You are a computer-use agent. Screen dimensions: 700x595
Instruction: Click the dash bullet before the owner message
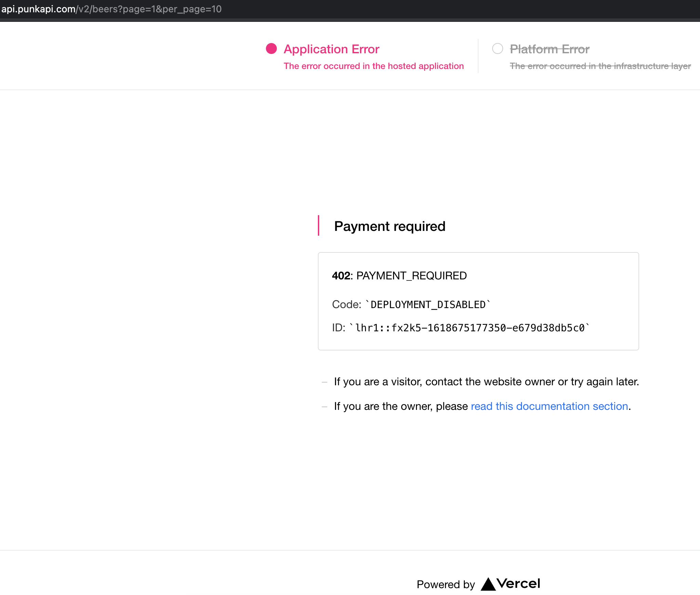324,406
